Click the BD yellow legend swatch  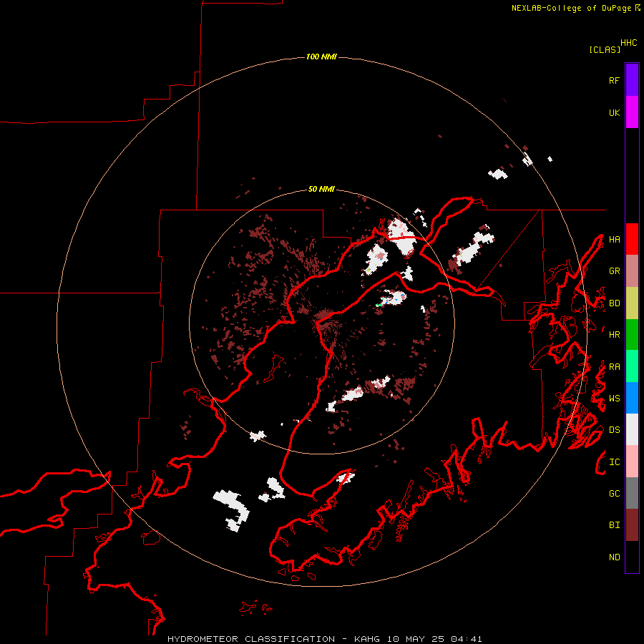click(632, 303)
